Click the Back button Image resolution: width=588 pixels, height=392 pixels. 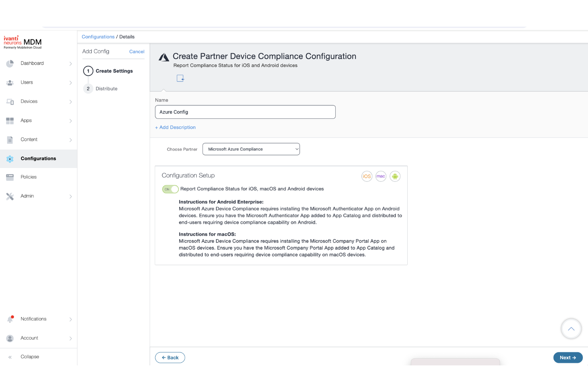[170, 357]
